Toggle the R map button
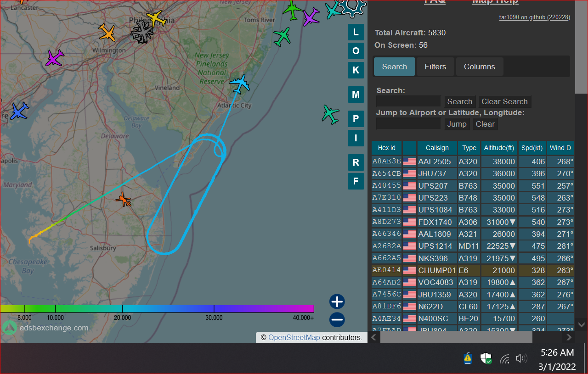Screen dimensions: 588x374 coord(356,162)
